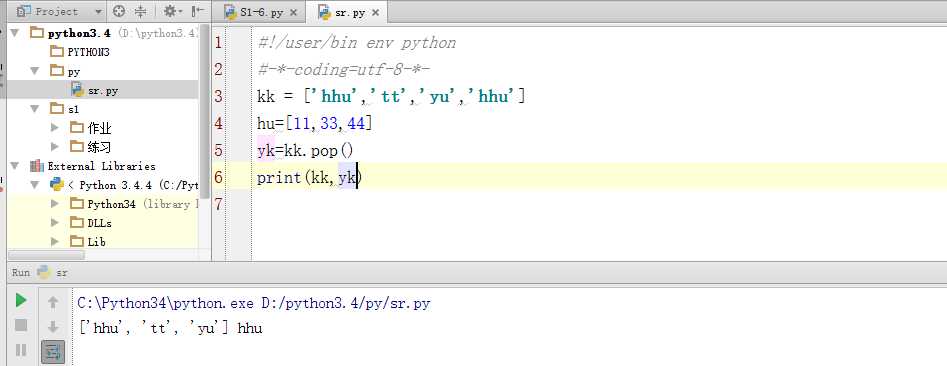Click the Python logo in Run header
Screen dimensions: 947x366
click(43, 272)
